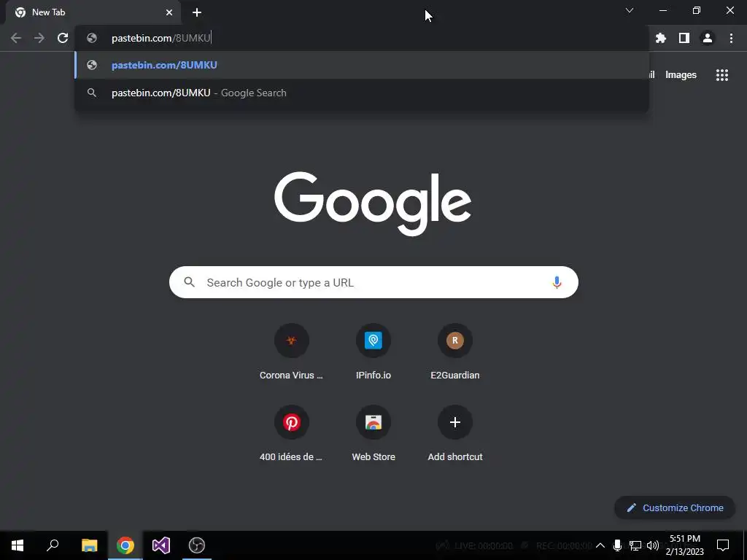Show hidden tray icons chevron
Image resolution: width=747 pixels, height=560 pixels.
pos(600,545)
